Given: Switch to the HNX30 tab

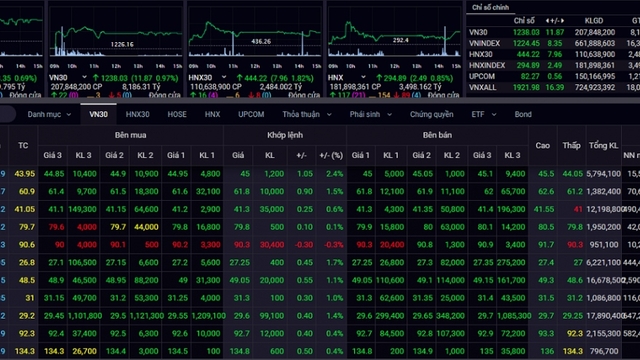Looking at the screenshot, I should (x=138, y=115).
